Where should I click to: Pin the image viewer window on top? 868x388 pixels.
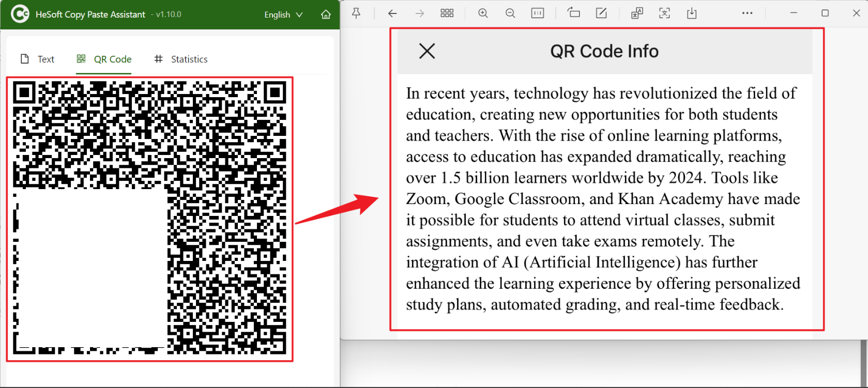(x=356, y=13)
